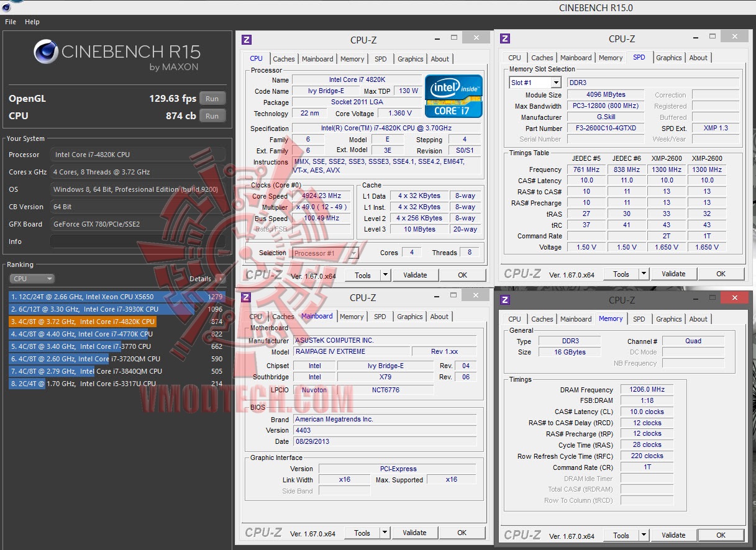The image size is (756, 550).
Task: Click the Channel # value Quad
Action: click(x=693, y=341)
